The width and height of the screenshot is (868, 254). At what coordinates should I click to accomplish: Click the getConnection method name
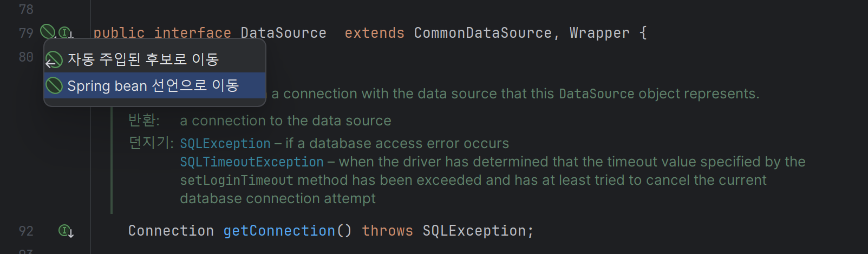279,231
